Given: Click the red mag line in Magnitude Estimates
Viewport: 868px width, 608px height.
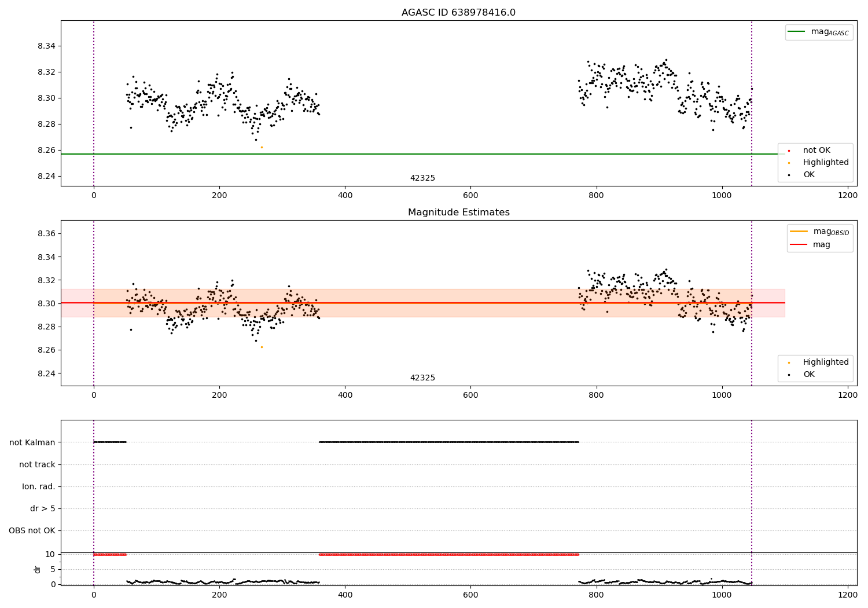Looking at the screenshot, I should [422, 303].
